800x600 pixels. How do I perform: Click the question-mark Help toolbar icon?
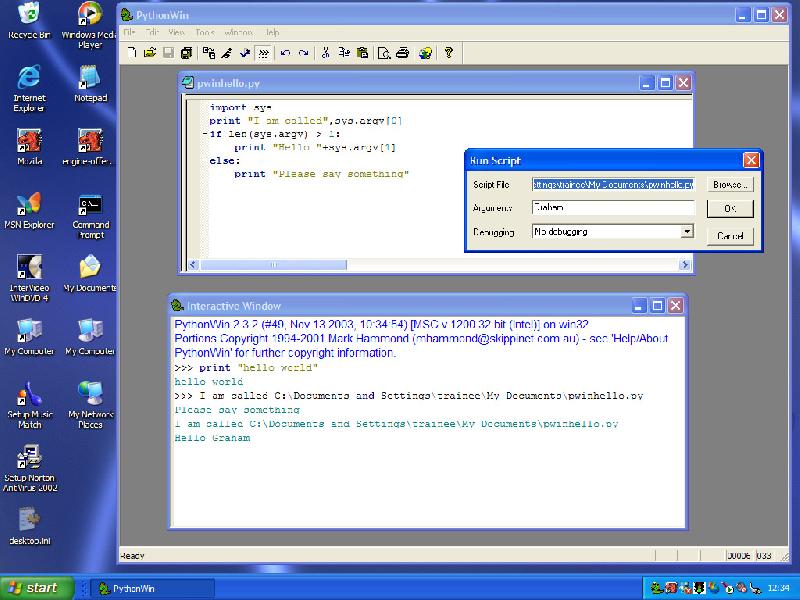[448, 53]
